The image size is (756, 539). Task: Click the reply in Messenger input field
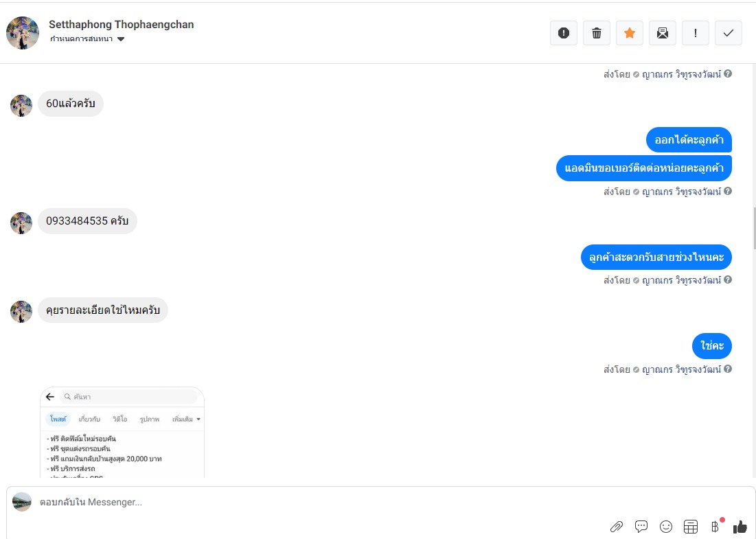pyautogui.click(x=318, y=502)
